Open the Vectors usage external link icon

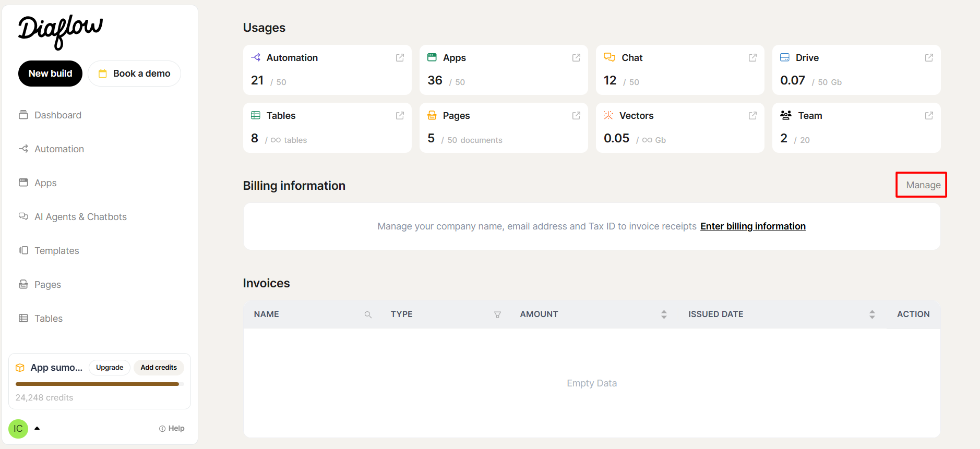pyautogui.click(x=752, y=116)
